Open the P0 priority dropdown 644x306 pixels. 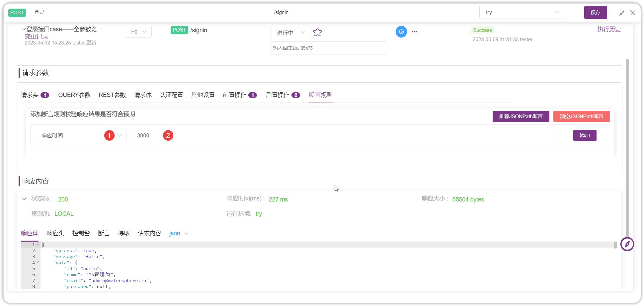138,32
